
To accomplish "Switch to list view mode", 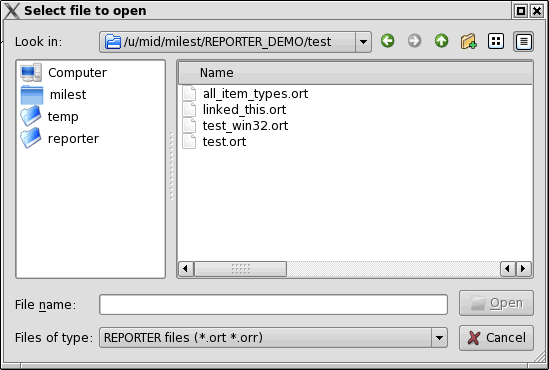I will 496,42.
